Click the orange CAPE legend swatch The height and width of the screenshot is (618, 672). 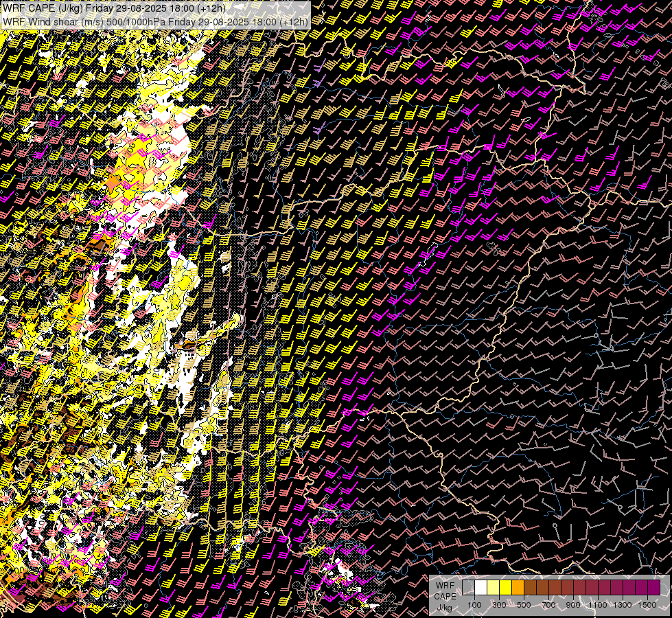click(x=518, y=587)
